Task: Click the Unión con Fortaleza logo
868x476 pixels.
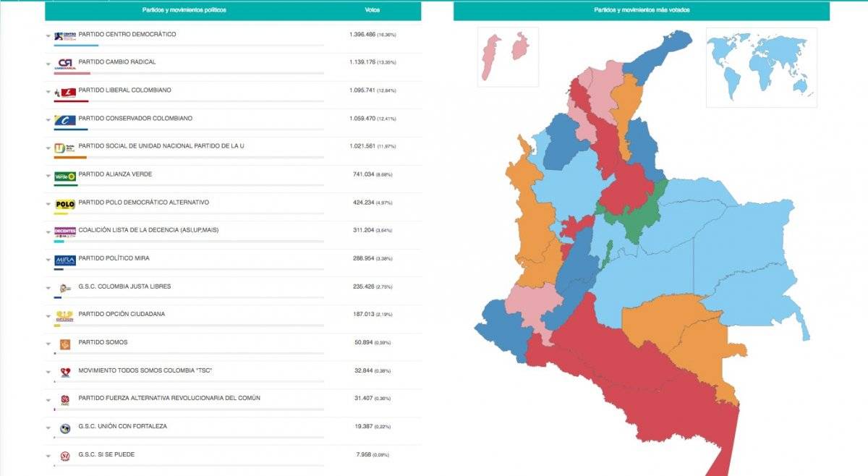Action: [x=65, y=428]
